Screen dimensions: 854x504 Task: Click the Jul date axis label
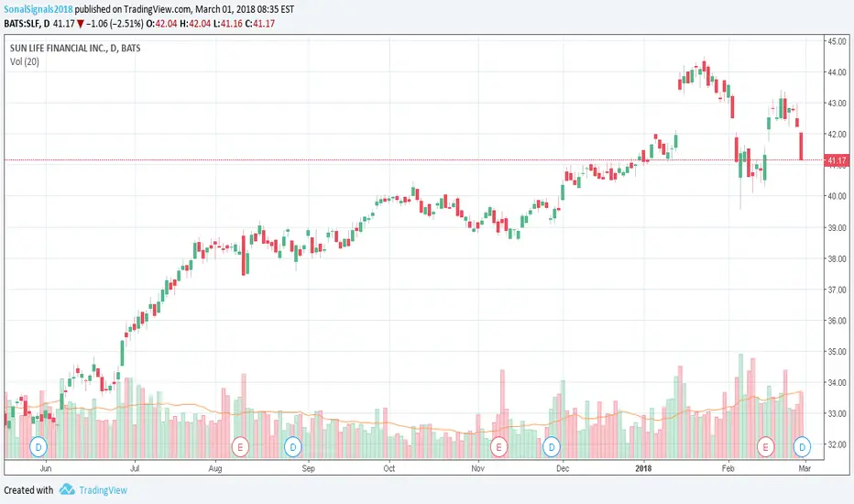click(135, 468)
